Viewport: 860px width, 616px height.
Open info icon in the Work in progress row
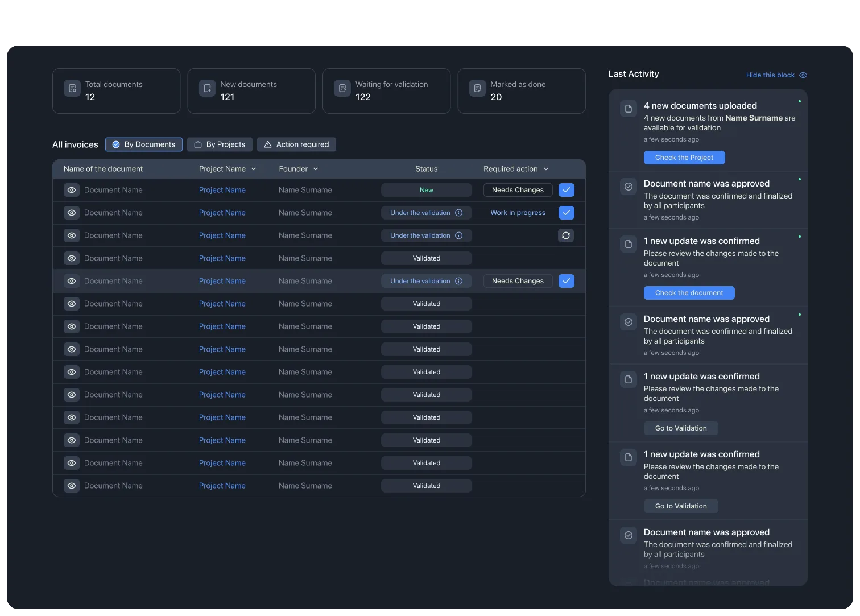(x=458, y=213)
